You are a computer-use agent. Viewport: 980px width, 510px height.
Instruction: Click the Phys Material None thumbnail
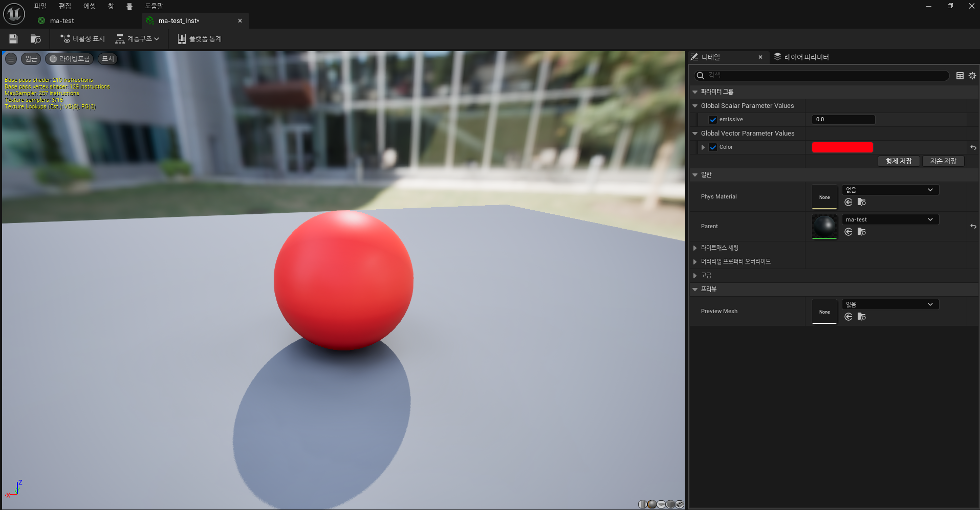click(824, 197)
